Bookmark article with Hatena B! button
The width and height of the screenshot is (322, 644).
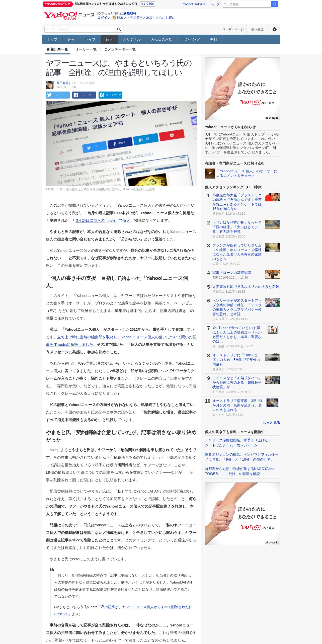click(x=110, y=95)
